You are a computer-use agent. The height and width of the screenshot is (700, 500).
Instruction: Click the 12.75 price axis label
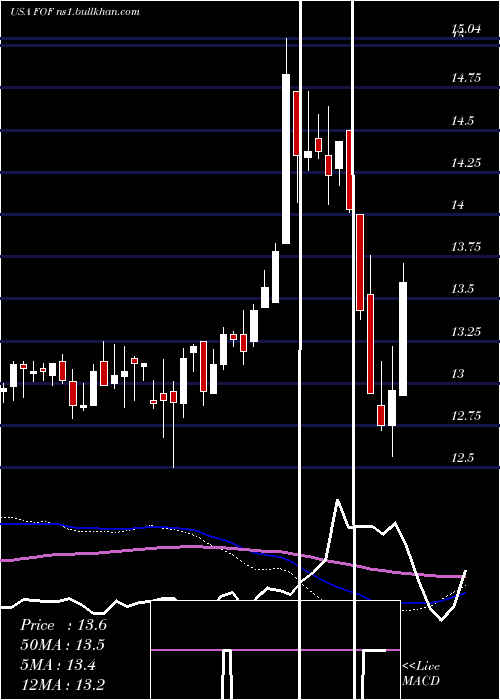[x=466, y=416]
